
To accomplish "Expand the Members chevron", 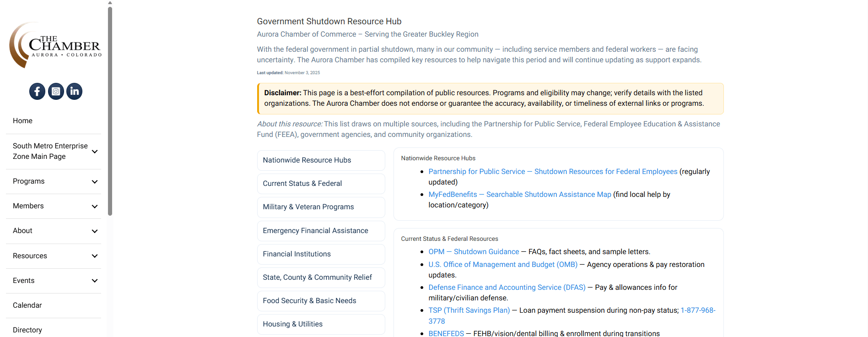I will pos(95,207).
